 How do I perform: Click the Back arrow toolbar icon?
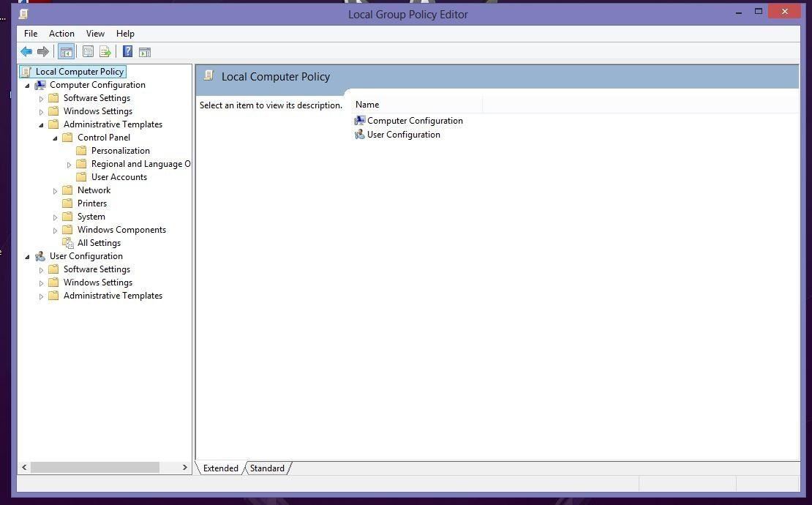[26, 51]
